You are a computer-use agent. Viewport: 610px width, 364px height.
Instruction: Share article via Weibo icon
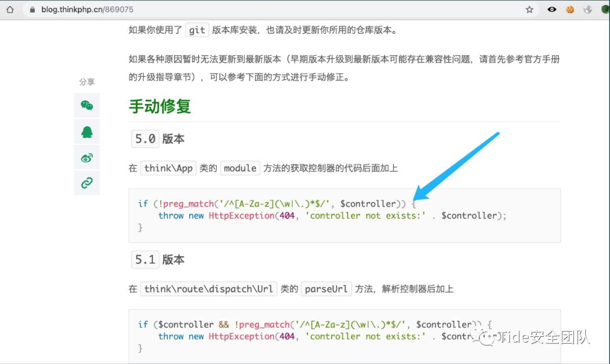click(87, 157)
